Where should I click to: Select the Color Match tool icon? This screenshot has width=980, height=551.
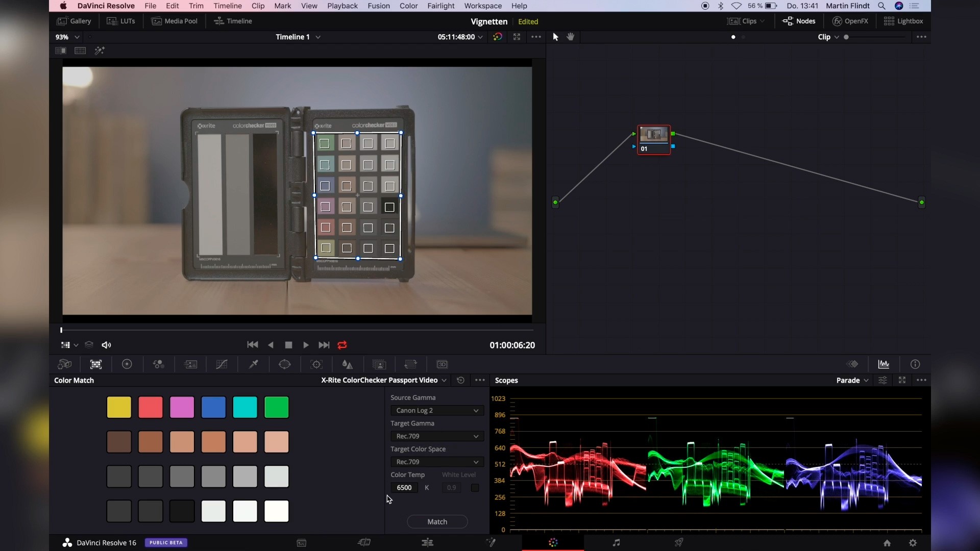pos(95,365)
